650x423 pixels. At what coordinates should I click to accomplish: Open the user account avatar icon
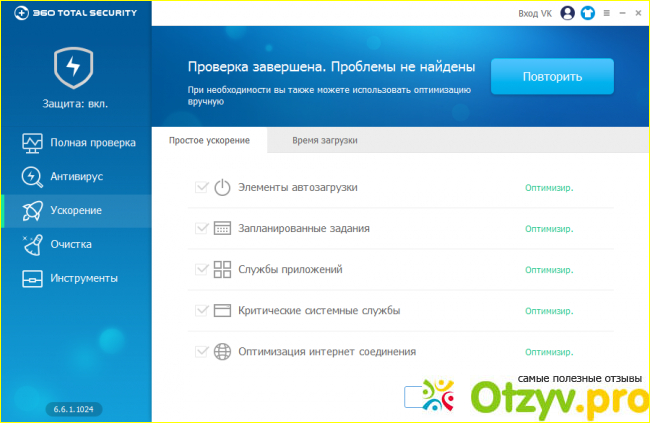[568, 13]
